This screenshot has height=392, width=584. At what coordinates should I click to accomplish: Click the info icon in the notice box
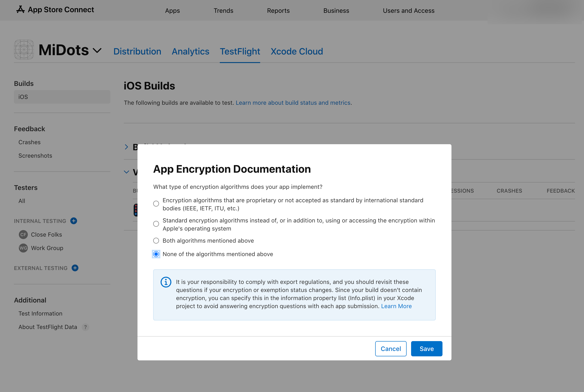pos(166,282)
